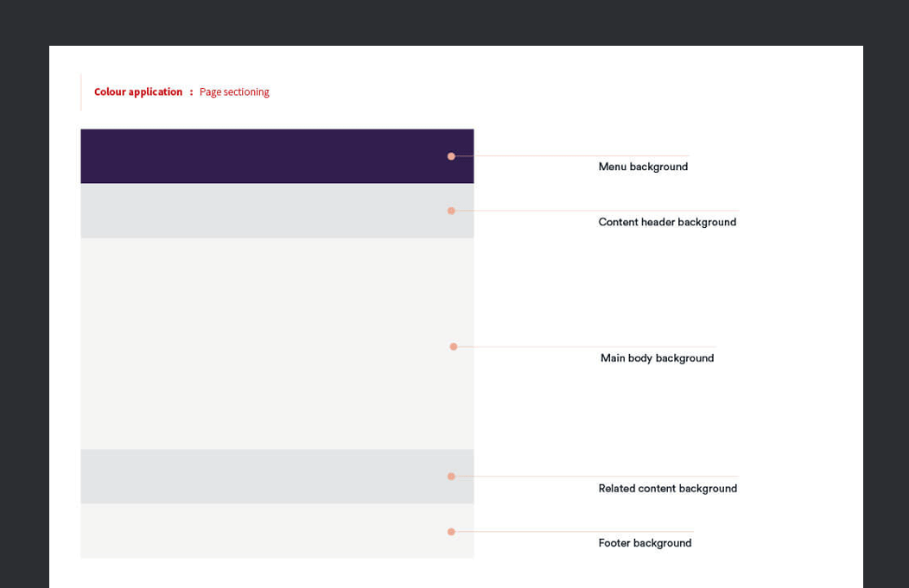Click the "Main body background" label
This screenshot has width=909, height=588.
[657, 358]
